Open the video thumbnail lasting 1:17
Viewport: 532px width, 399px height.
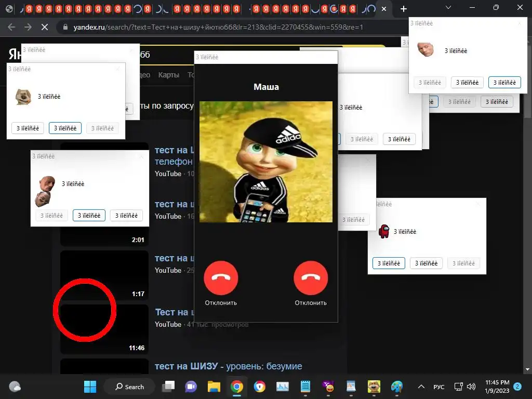click(104, 275)
